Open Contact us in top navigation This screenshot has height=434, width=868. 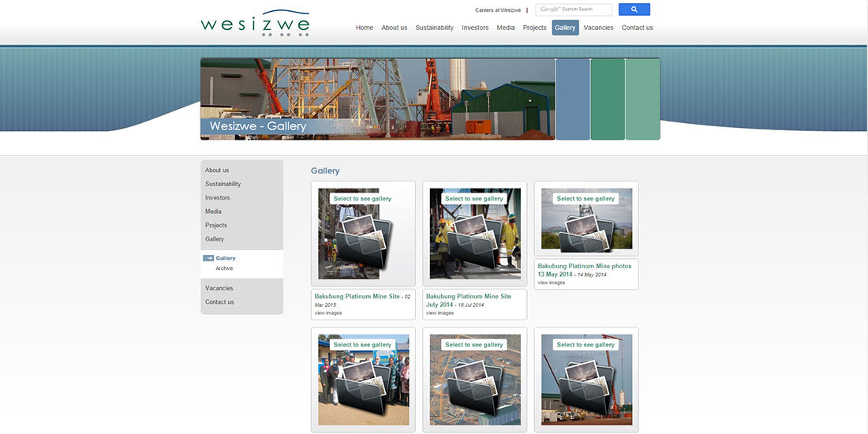tap(637, 28)
